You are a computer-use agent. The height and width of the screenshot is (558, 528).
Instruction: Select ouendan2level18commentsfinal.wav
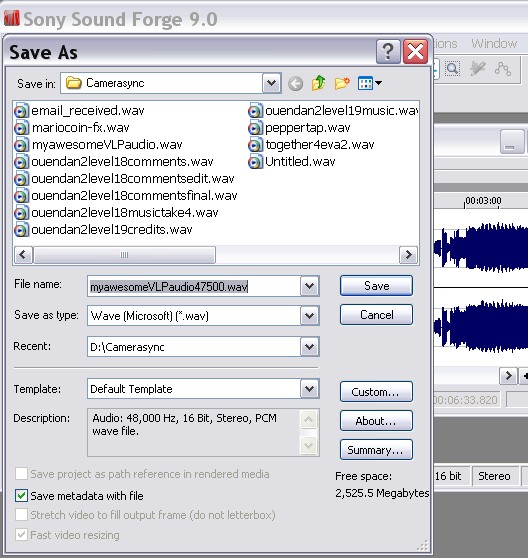(x=134, y=196)
